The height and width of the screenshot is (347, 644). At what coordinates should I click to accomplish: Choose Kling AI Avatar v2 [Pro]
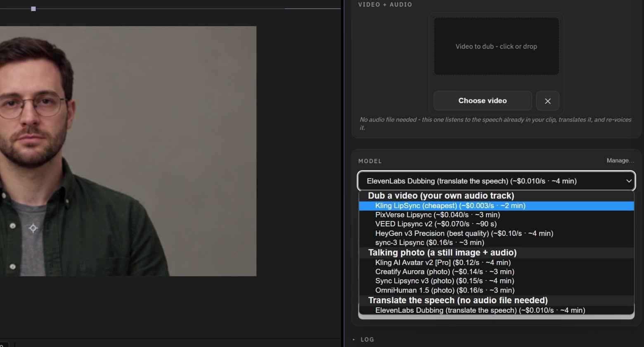click(x=496, y=263)
